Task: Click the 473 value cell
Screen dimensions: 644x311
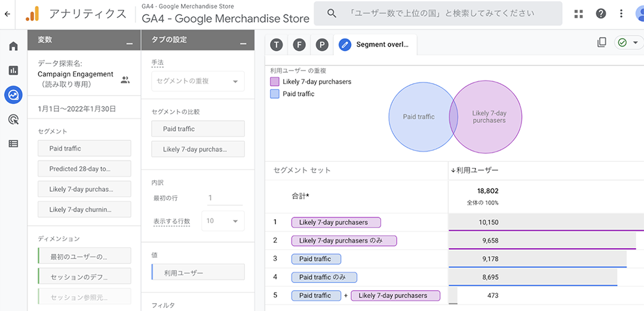Action: 493,295
